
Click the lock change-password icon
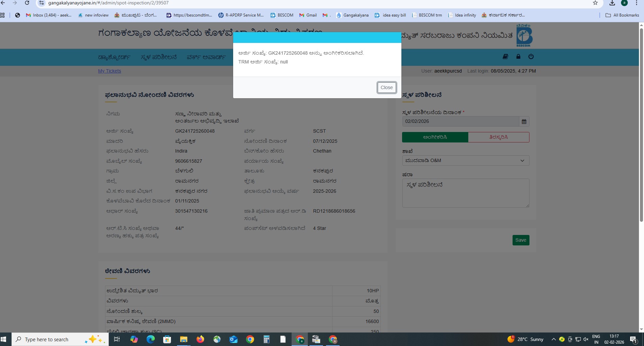coord(518,57)
